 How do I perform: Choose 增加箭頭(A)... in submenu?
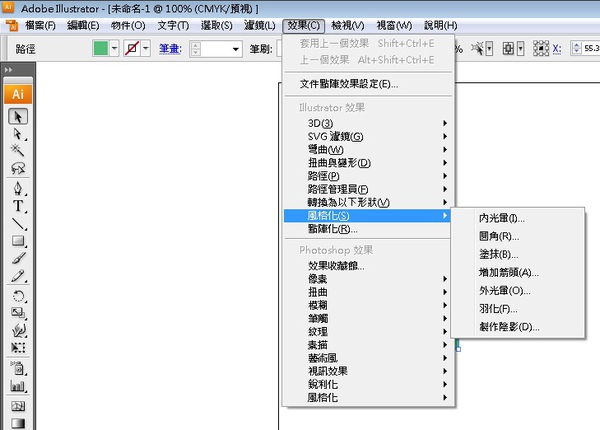coord(518,272)
